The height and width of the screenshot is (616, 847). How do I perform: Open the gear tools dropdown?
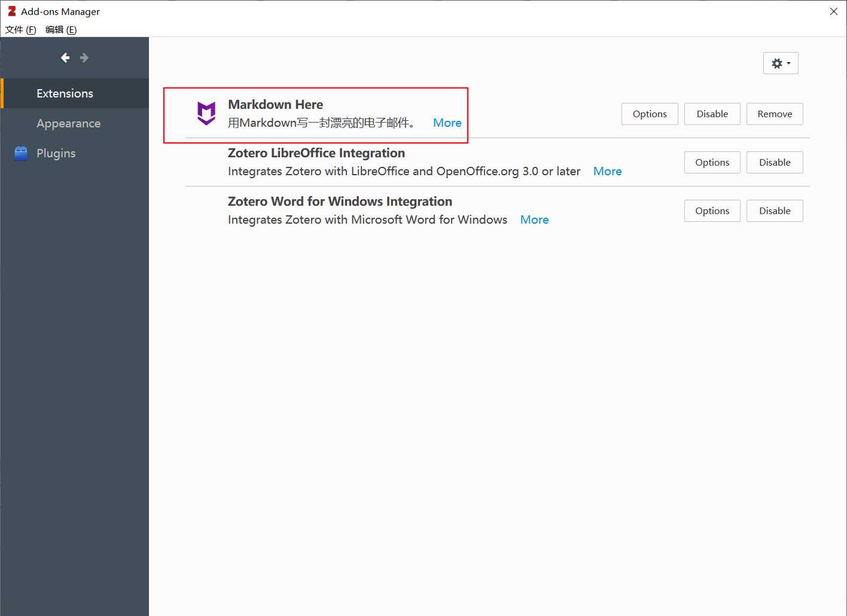pyautogui.click(x=781, y=63)
